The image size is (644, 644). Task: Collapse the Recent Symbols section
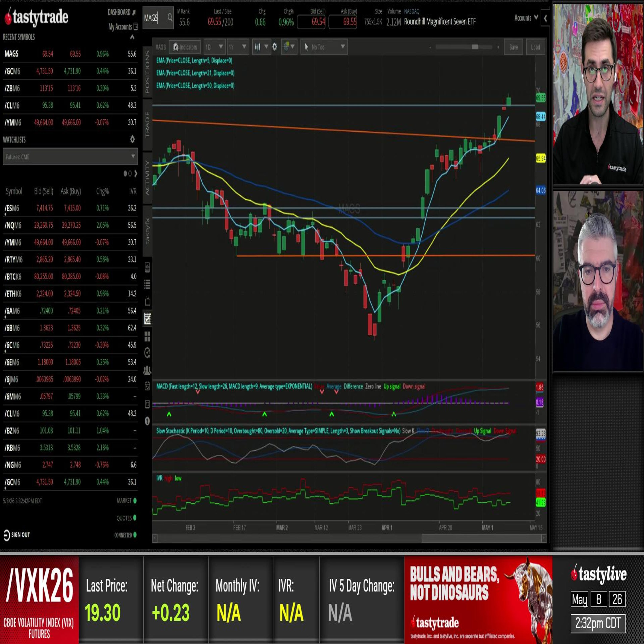click(x=132, y=37)
